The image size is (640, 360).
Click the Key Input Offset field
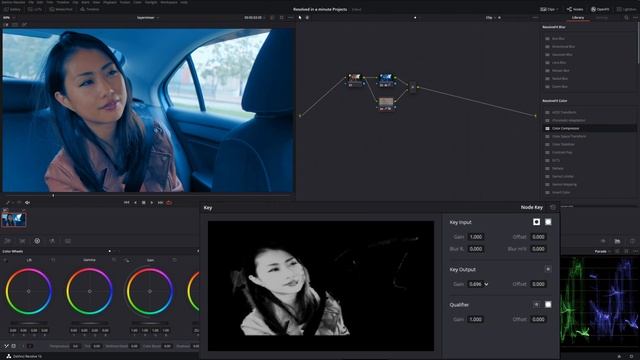538,237
